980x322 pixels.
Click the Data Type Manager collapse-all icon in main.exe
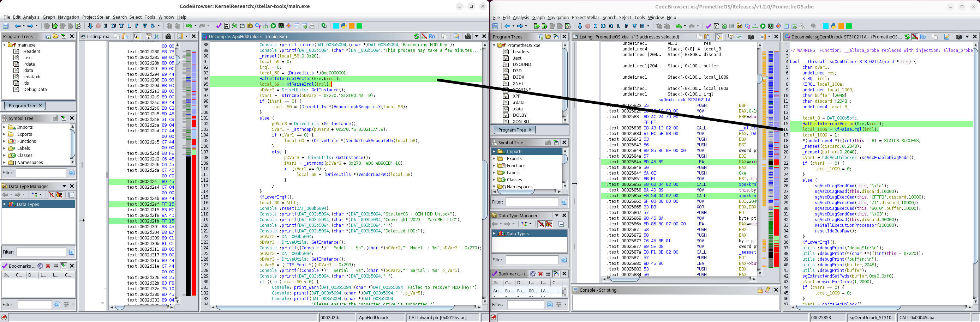pos(71,195)
